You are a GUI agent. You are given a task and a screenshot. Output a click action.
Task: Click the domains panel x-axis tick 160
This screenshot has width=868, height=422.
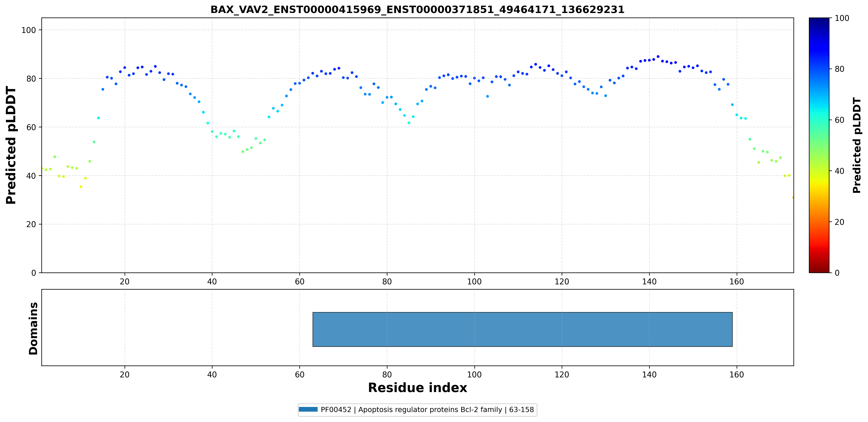[737, 374]
